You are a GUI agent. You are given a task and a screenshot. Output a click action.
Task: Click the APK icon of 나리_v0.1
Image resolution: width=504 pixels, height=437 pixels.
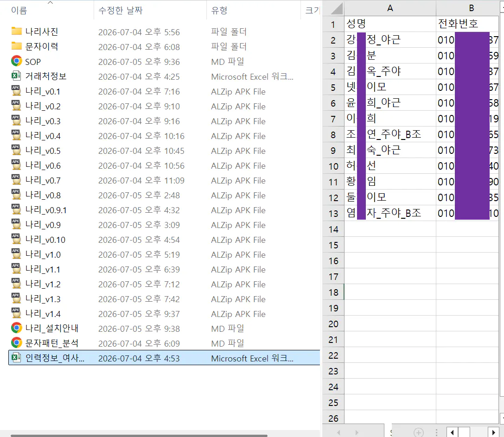[16, 91]
